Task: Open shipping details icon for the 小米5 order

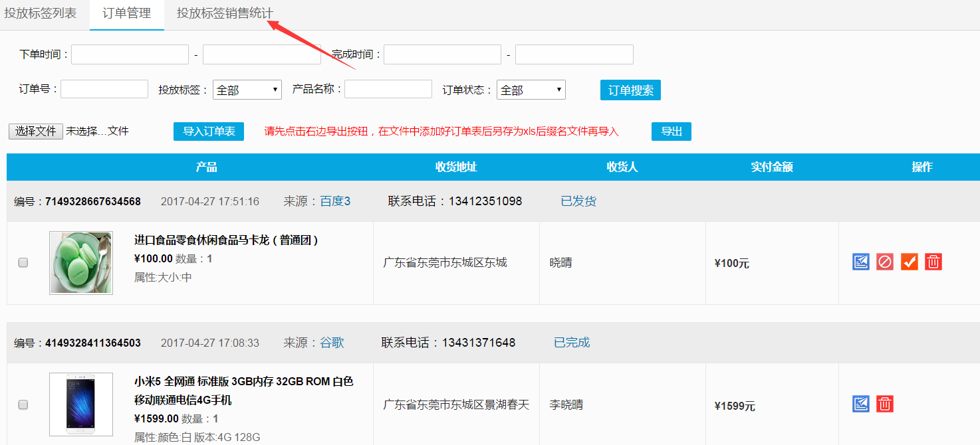Action: tap(861, 404)
